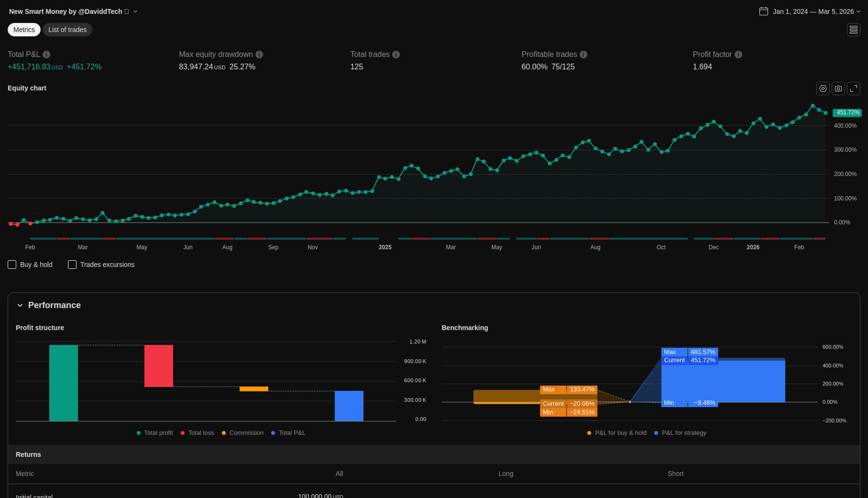Viewport: 868px width, 498px height.
Task: Open equity chart settings icon
Action: [x=823, y=89]
